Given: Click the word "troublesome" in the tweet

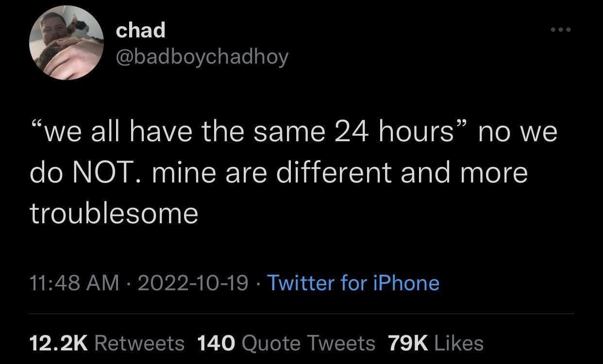Looking at the screenshot, I should 114,213.
